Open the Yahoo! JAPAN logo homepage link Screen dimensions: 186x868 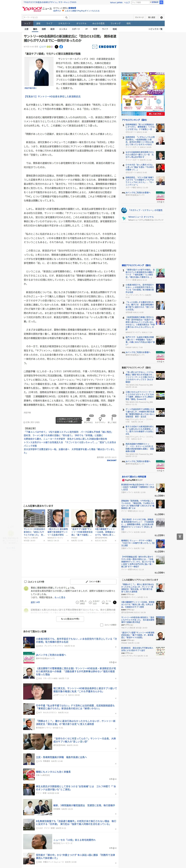tap(32, 9)
